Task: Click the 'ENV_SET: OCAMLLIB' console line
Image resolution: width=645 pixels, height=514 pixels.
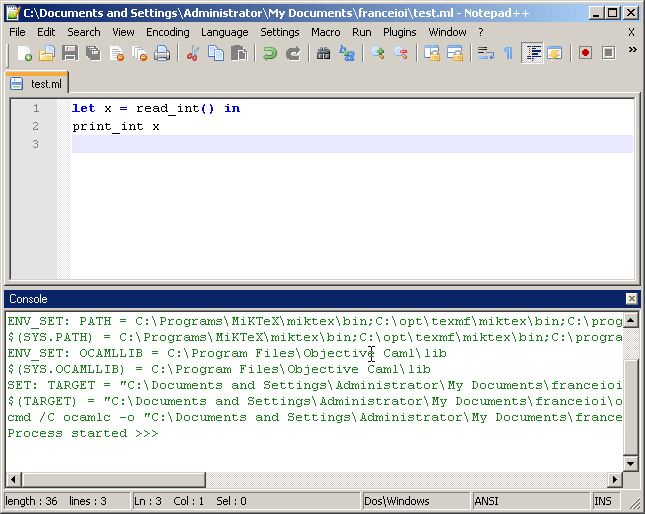Action: [227, 353]
